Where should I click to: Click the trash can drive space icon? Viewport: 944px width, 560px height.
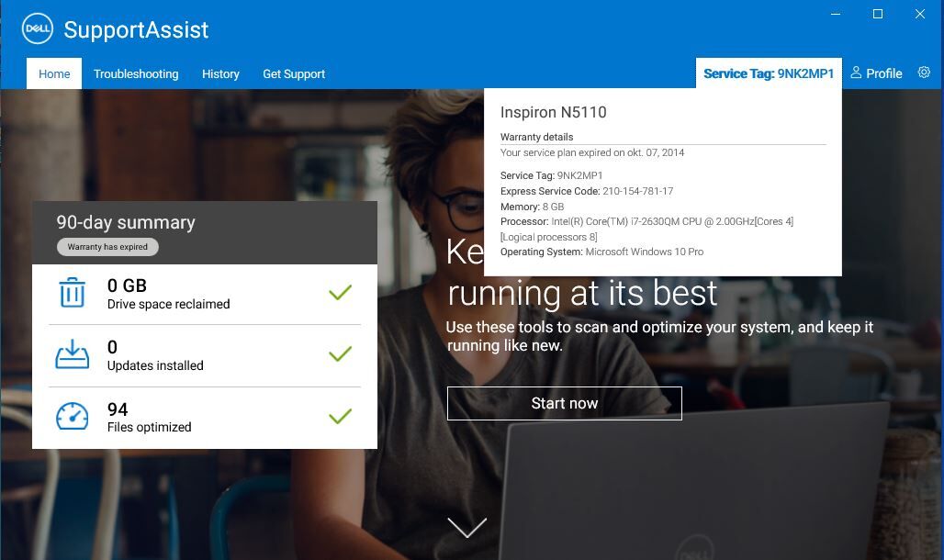tap(73, 293)
